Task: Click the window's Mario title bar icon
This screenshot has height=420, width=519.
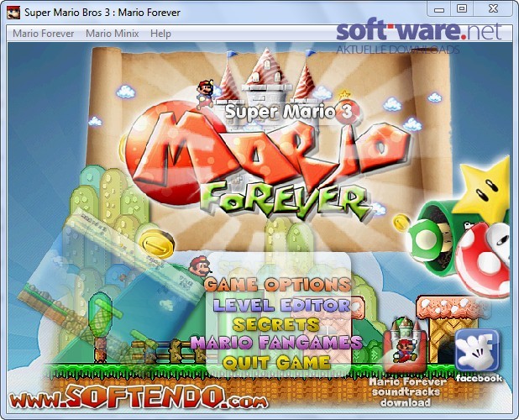Action: (13, 13)
